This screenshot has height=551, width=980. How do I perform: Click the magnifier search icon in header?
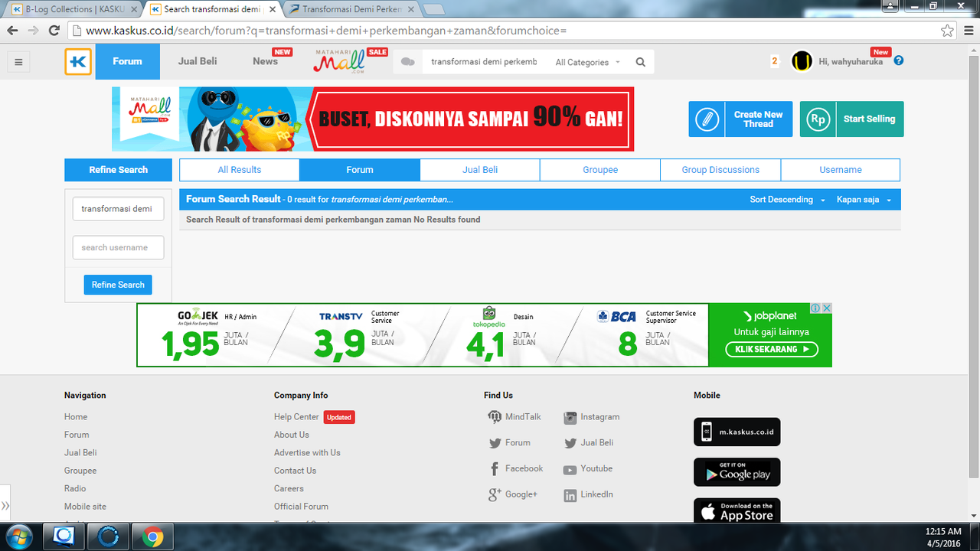(x=641, y=62)
